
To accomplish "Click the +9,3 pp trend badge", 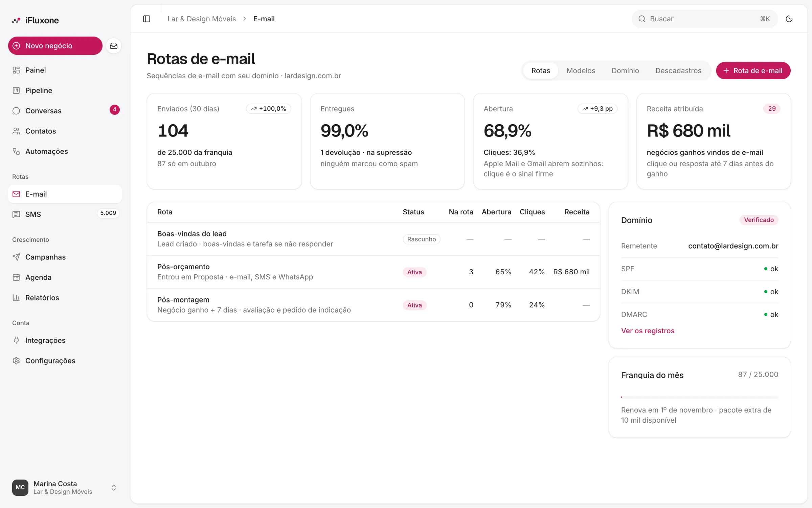I will pyautogui.click(x=597, y=109).
